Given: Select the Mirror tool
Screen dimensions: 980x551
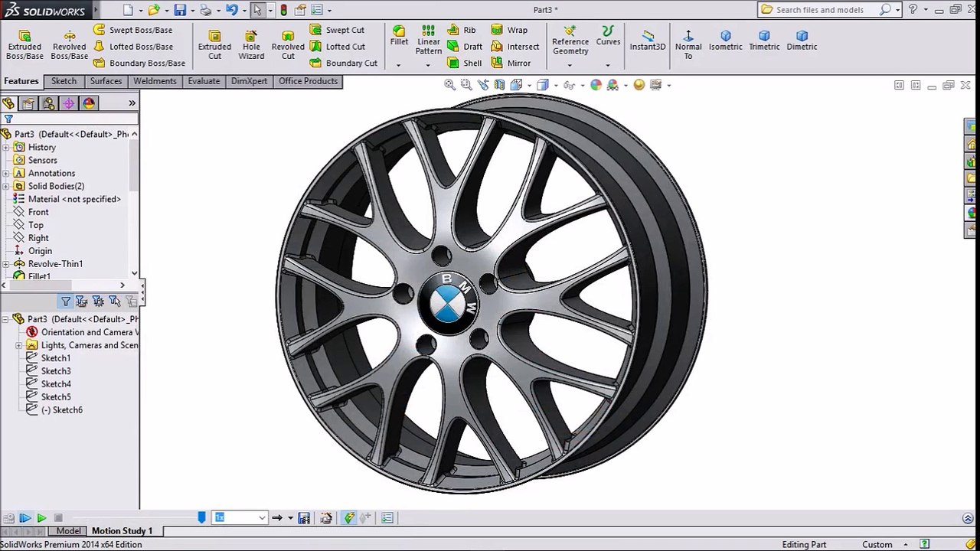Looking at the screenshot, I should (511, 64).
